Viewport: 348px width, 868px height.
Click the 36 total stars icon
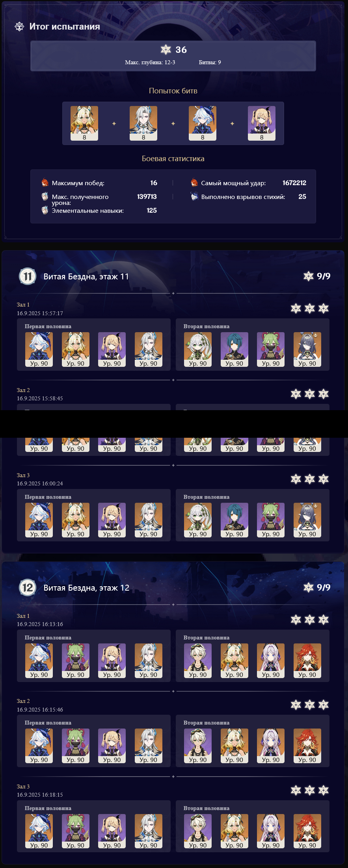click(x=166, y=50)
